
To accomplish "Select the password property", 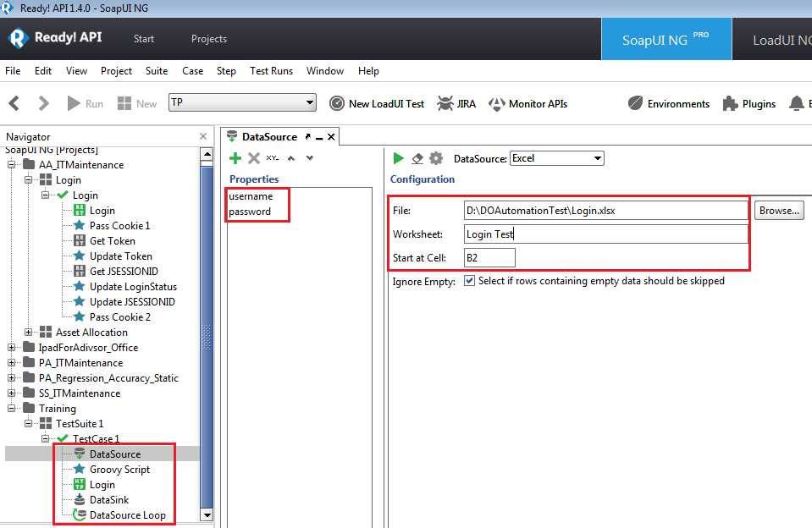I will click(250, 212).
